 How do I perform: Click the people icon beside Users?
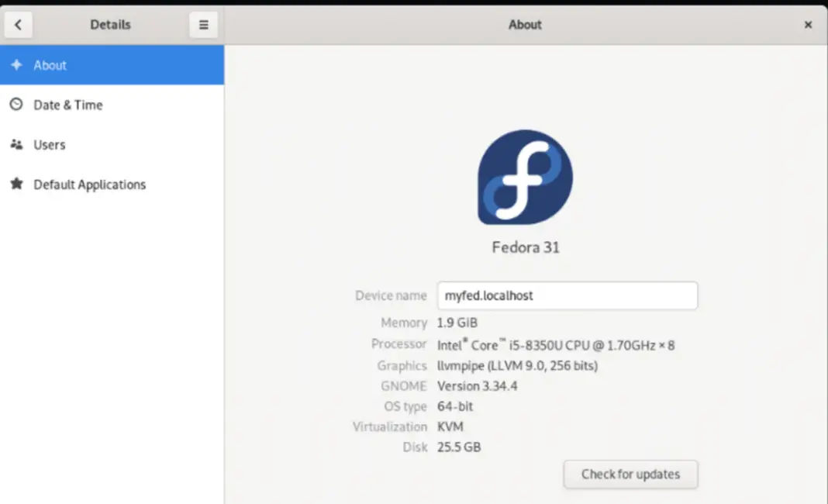click(16, 145)
